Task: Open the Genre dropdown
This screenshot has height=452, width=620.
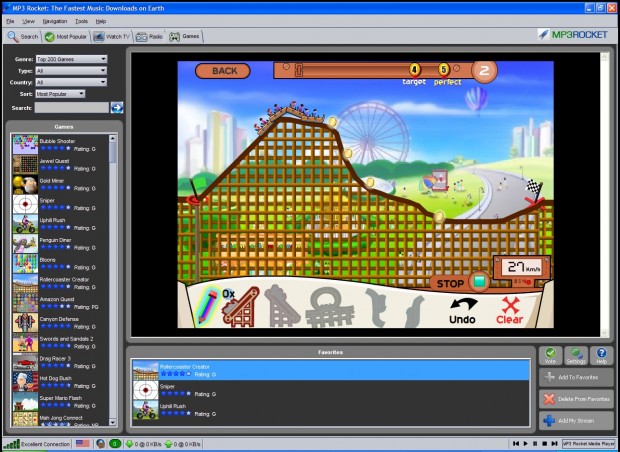Action: 71,59
